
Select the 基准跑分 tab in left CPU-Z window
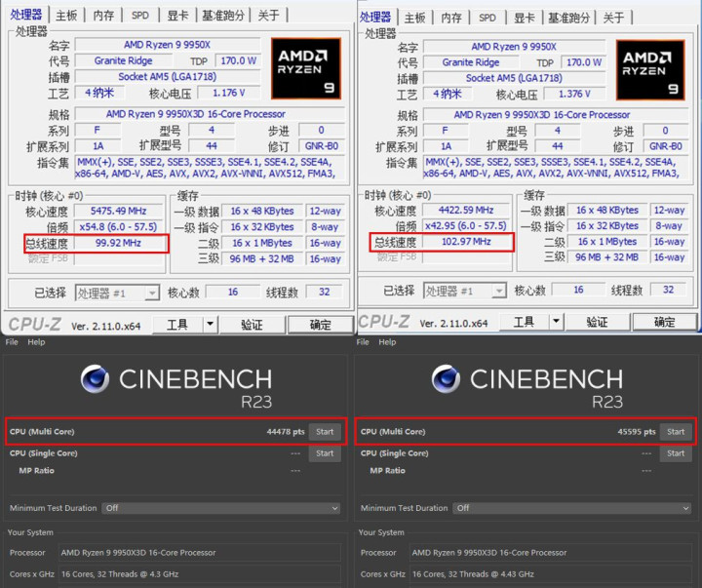click(224, 16)
